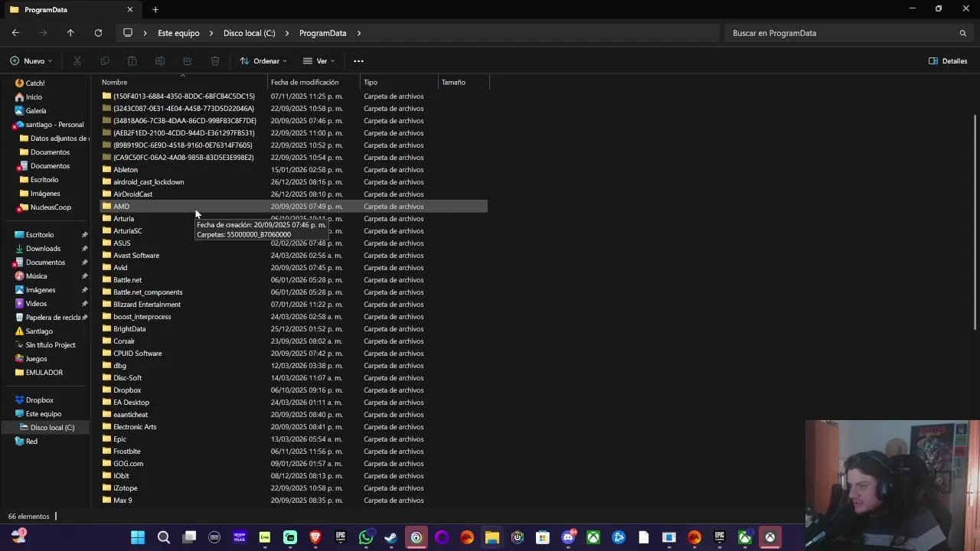Open taskbar Search
The height and width of the screenshot is (551, 980).
[x=163, y=537]
